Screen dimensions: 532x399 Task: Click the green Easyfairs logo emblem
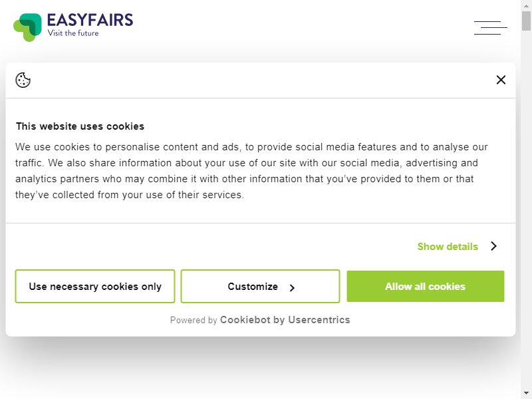click(27, 27)
